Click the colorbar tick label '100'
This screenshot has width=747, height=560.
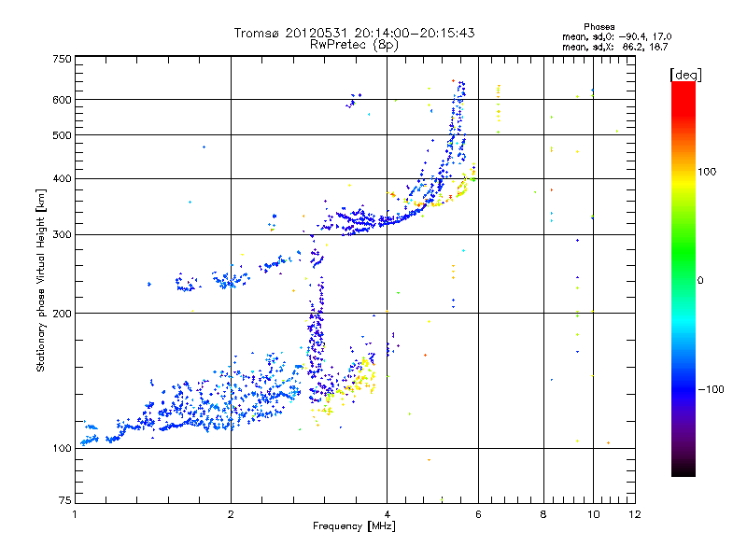coord(707,172)
